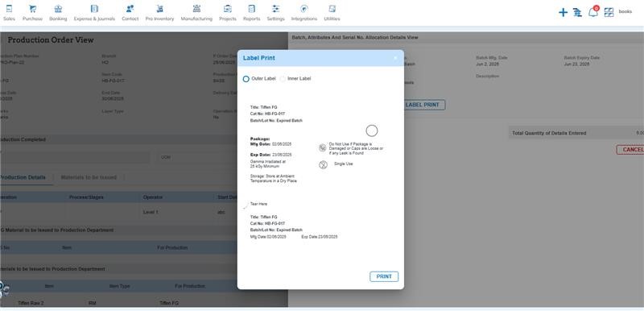Click the Operator column header

(x=153, y=197)
